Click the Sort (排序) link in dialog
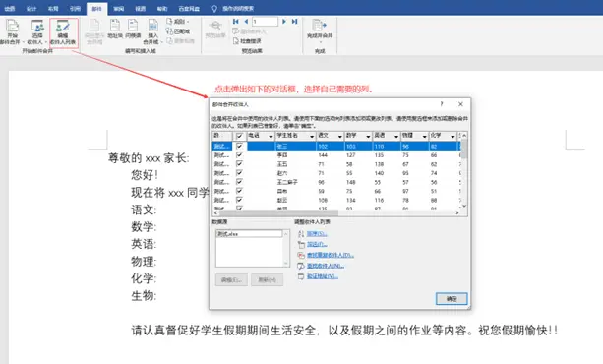The image size is (603, 364). (317, 233)
